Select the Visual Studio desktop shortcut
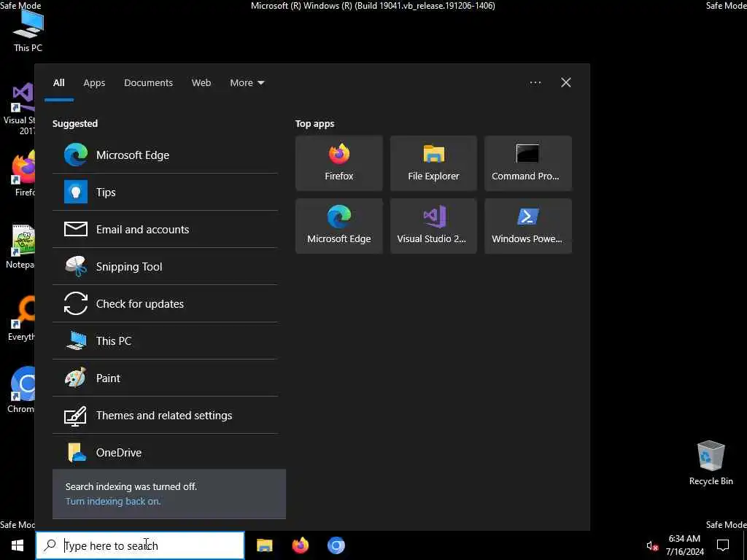The width and height of the screenshot is (747, 560). pyautogui.click(x=19, y=109)
